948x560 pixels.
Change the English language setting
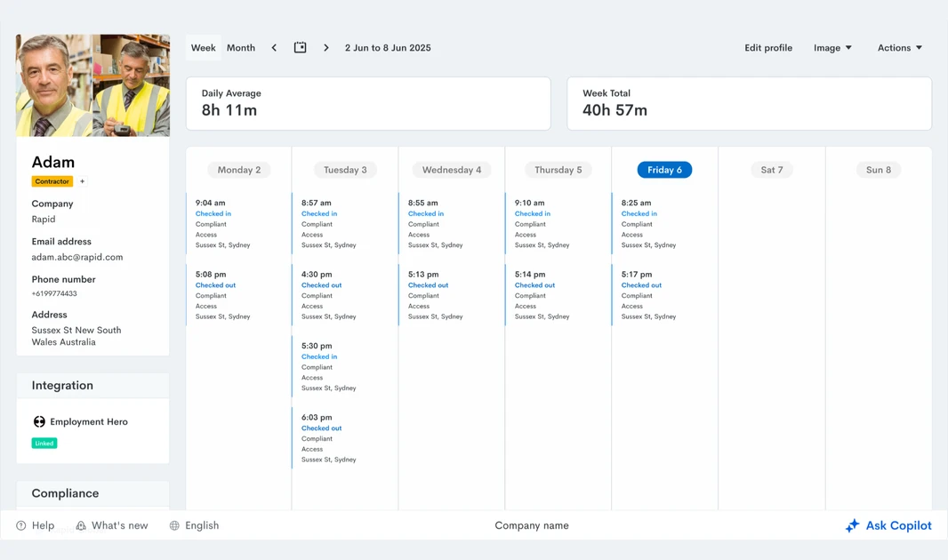tap(194, 525)
